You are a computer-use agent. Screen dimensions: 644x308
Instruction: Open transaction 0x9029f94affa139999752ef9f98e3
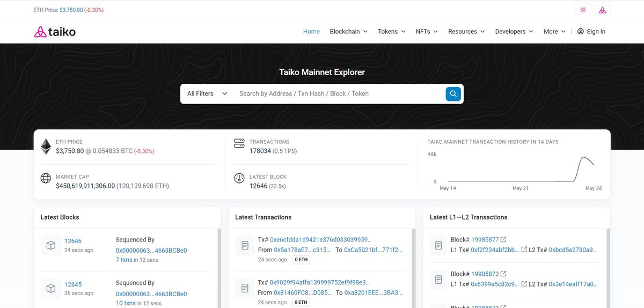(x=320, y=282)
